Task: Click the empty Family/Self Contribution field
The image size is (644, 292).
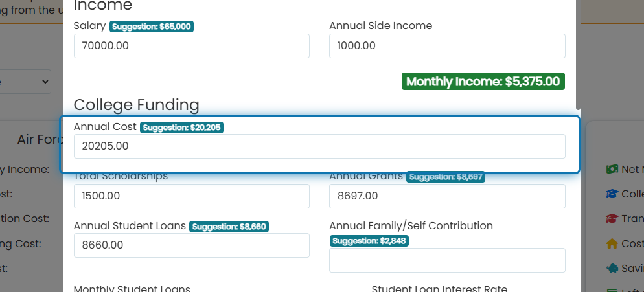Action: (x=447, y=260)
